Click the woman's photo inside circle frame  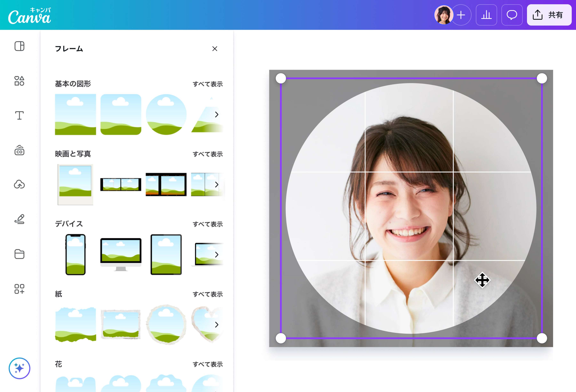411,208
